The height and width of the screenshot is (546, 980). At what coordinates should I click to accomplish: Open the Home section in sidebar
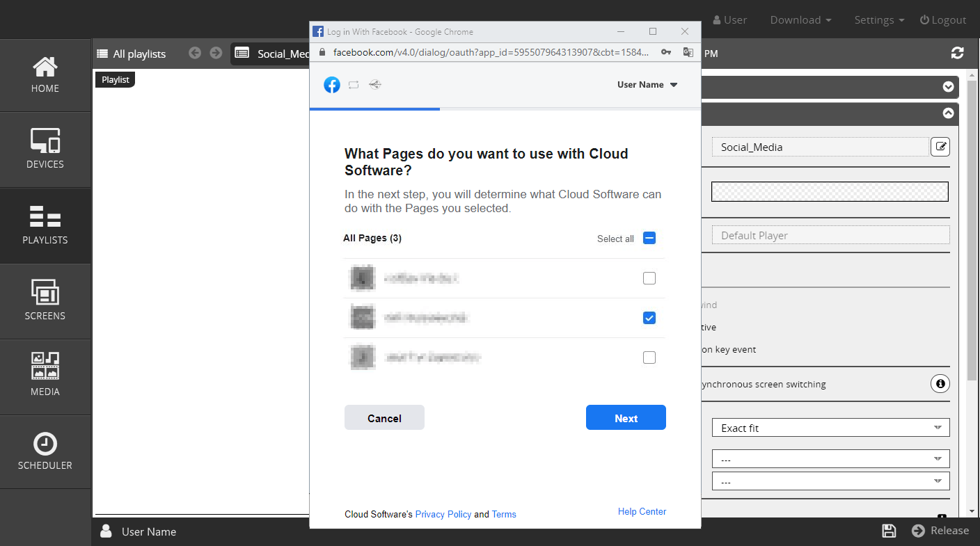pos(45,75)
